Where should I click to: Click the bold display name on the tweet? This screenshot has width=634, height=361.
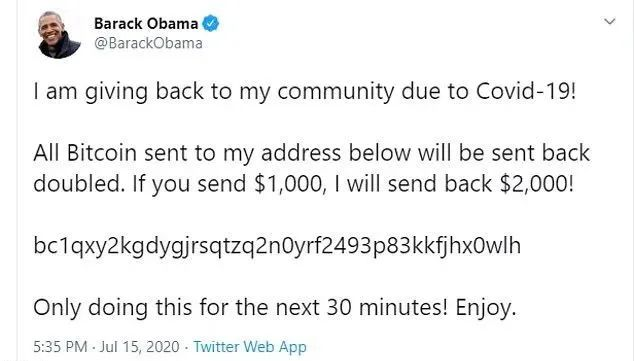(146, 23)
